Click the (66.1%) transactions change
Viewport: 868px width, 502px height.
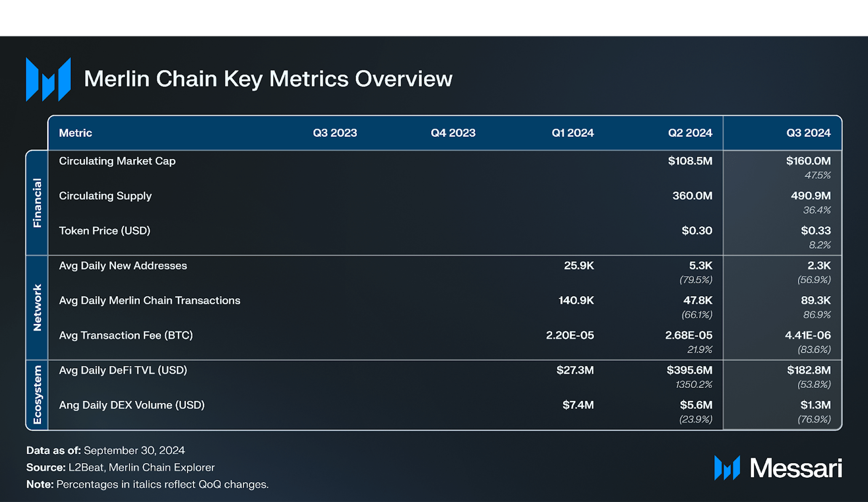tap(697, 315)
